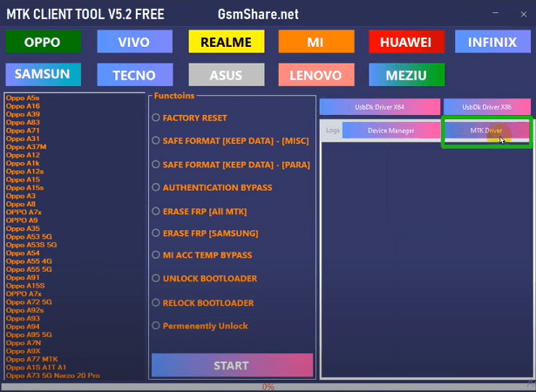
Task: Enable the FACTORY RESET radio option
Action: click(156, 118)
